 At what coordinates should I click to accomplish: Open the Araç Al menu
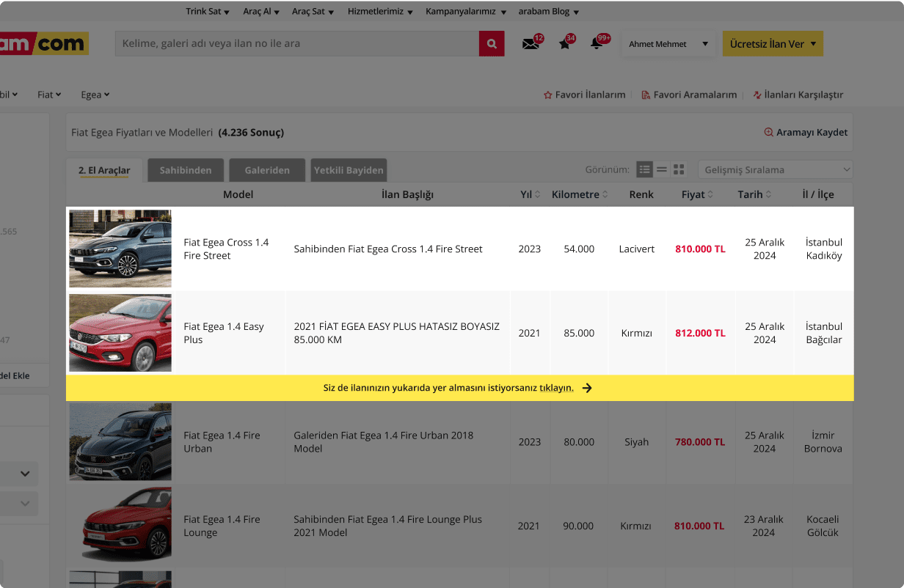[262, 12]
